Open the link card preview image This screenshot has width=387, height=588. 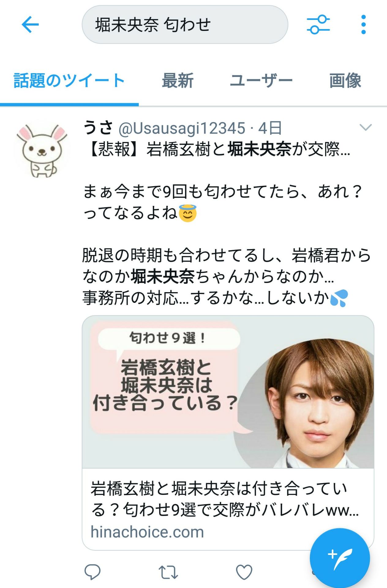pos(228,392)
